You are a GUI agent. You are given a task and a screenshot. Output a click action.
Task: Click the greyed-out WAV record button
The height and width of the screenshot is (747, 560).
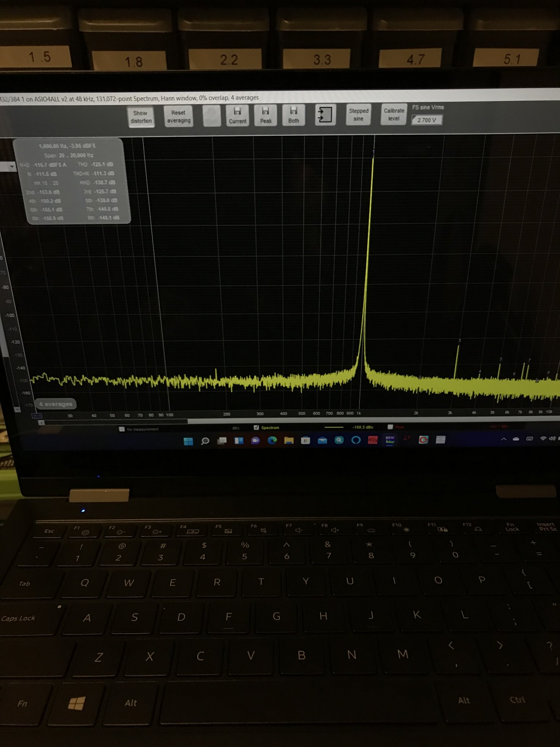coord(212,116)
